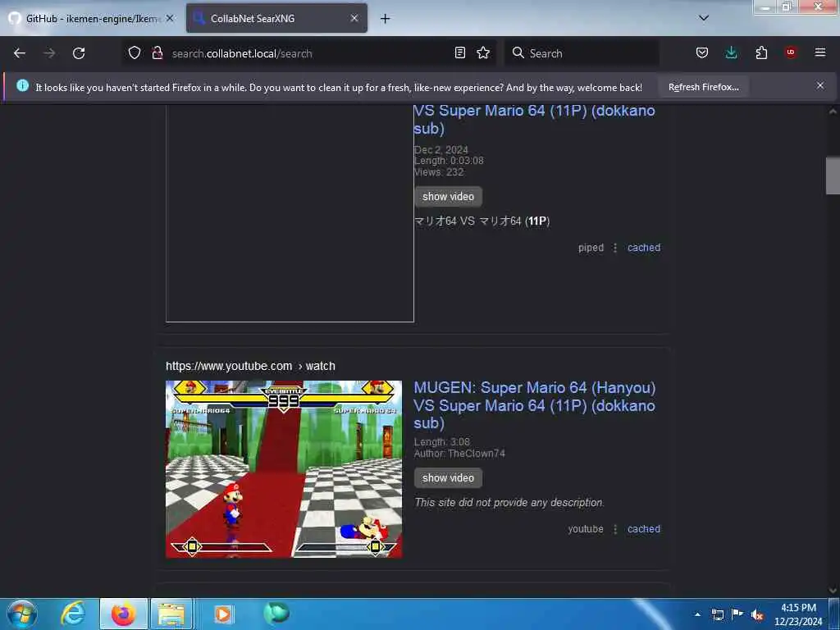Screen dimensions: 840x630
Task: Select the CollabNet SearXNG tab
Action: 276,19
